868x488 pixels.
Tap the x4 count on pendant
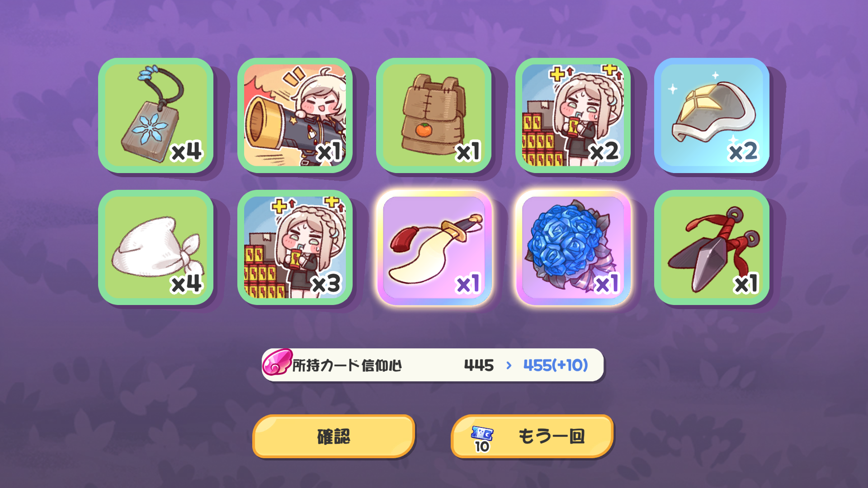pyautogui.click(x=186, y=151)
